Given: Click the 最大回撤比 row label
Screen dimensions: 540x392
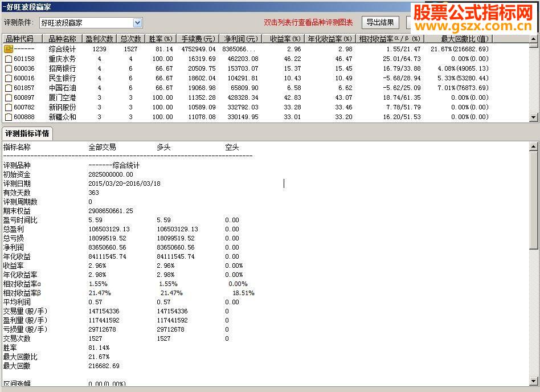Looking at the screenshot, I should (21, 357).
